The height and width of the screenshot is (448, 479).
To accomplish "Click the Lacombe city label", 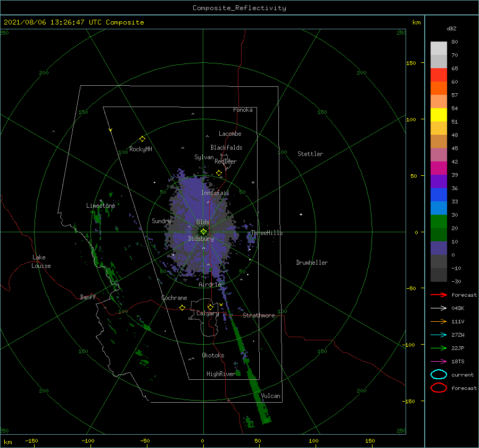I will coord(230,134).
